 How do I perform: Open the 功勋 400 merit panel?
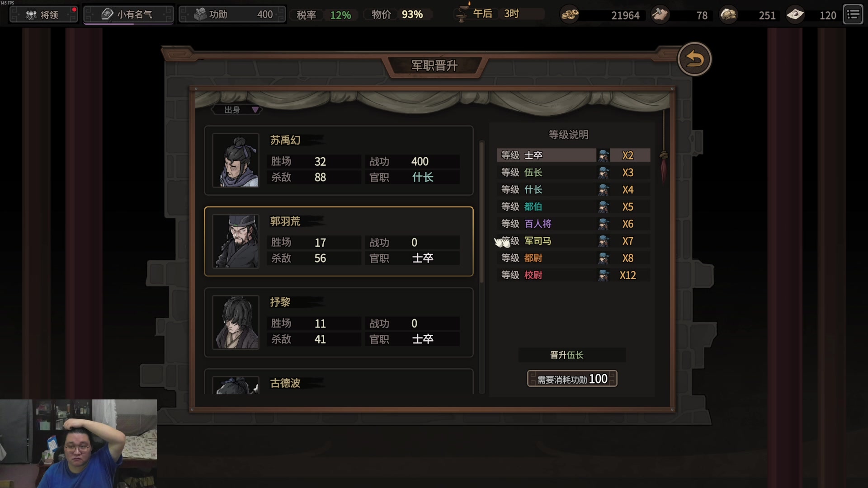[x=232, y=15]
